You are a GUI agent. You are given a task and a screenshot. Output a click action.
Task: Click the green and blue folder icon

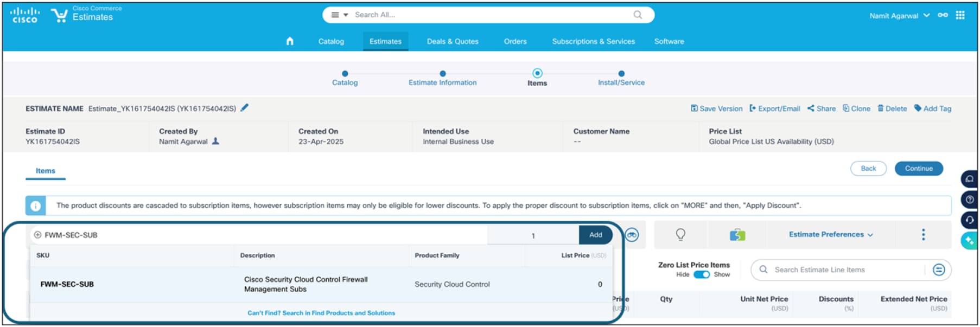pos(737,235)
